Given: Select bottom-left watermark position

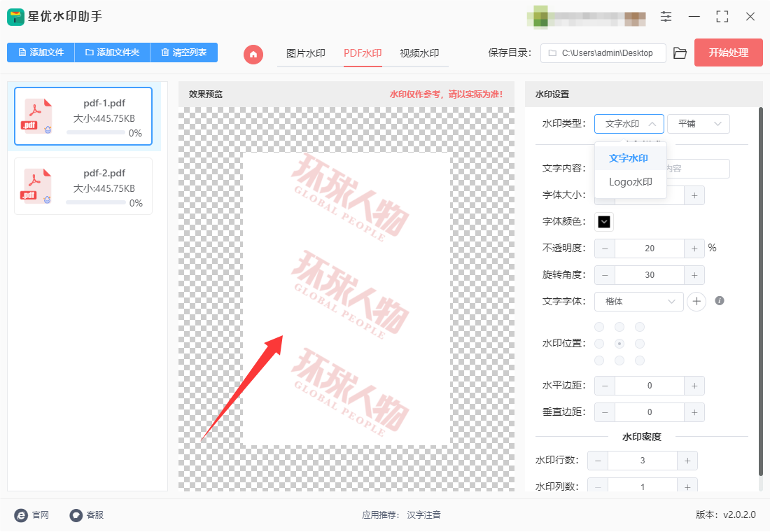Looking at the screenshot, I should click(x=599, y=360).
